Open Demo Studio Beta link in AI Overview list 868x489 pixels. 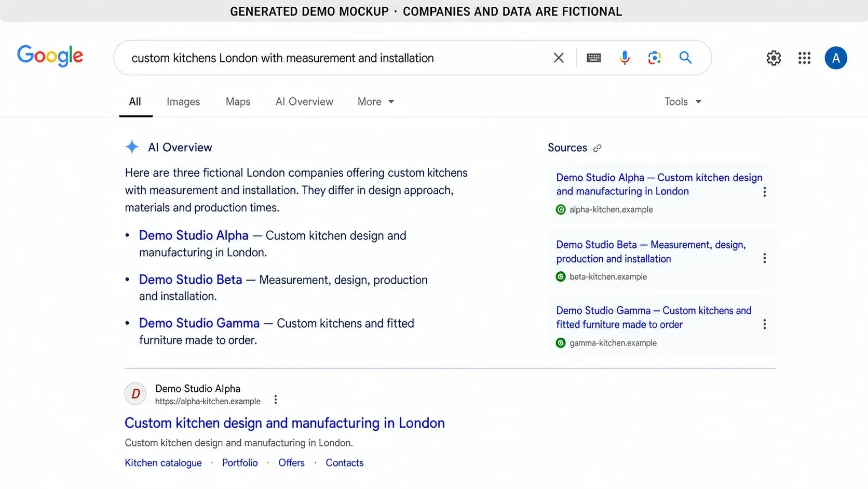tap(191, 280)
